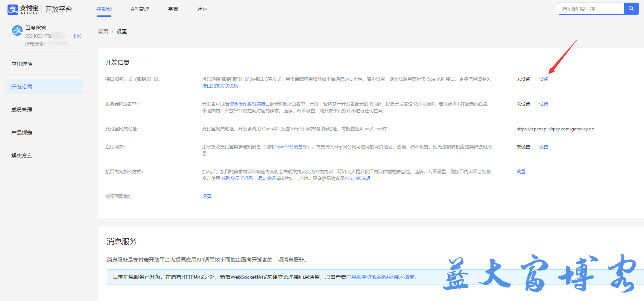Click the 未设置 status for 服务器IP白名单

(523, 104)
